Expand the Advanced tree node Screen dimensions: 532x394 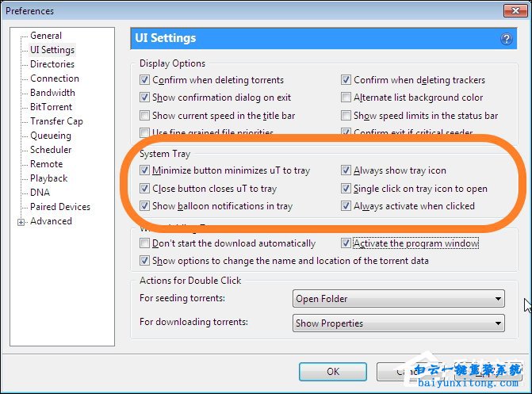[x=21, y=222]
